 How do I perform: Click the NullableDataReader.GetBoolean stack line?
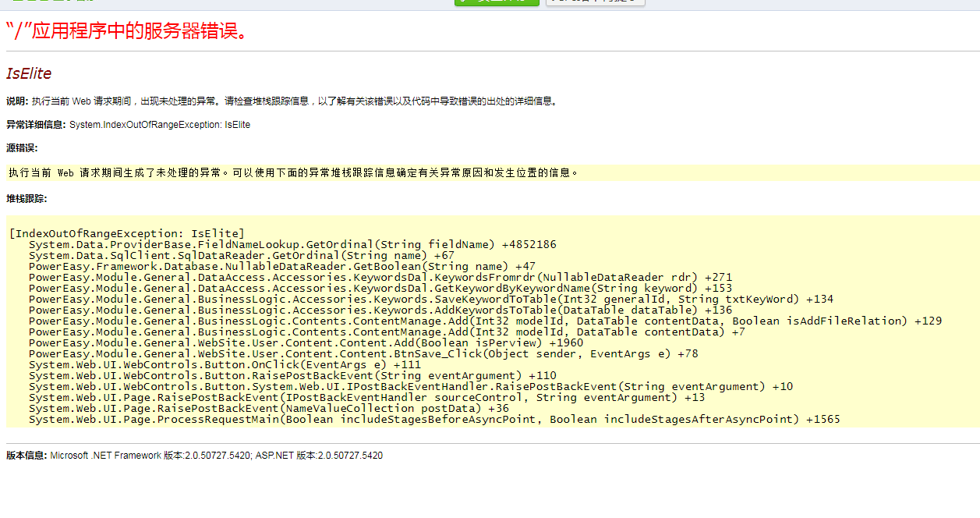282,266
